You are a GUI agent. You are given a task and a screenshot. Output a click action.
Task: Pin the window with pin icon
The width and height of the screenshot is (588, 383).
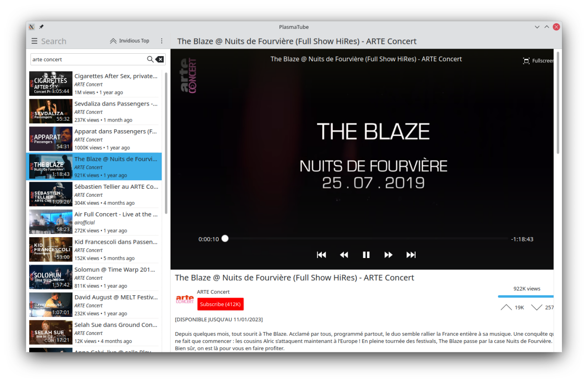coord(41,27)
